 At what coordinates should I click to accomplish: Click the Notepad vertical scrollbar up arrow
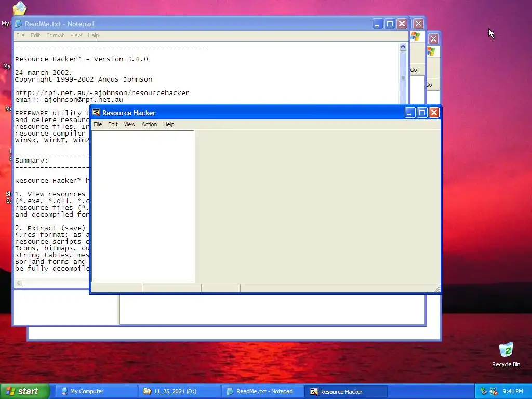[x=403, y=46]
